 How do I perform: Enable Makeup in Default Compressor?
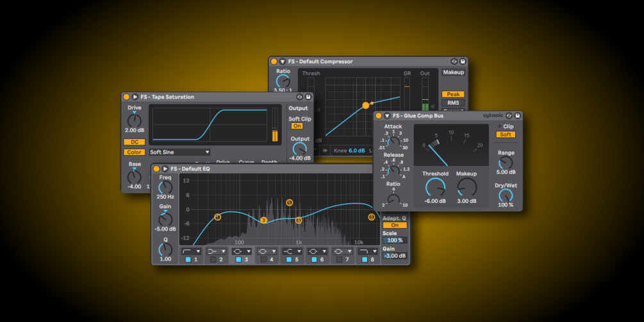pyautogui.click(x=454, y=72)
